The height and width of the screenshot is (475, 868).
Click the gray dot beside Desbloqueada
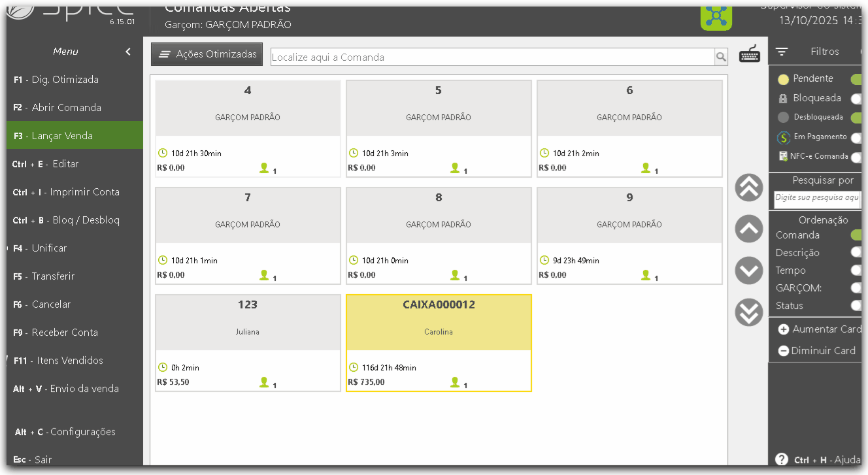[x=783, y=118]
